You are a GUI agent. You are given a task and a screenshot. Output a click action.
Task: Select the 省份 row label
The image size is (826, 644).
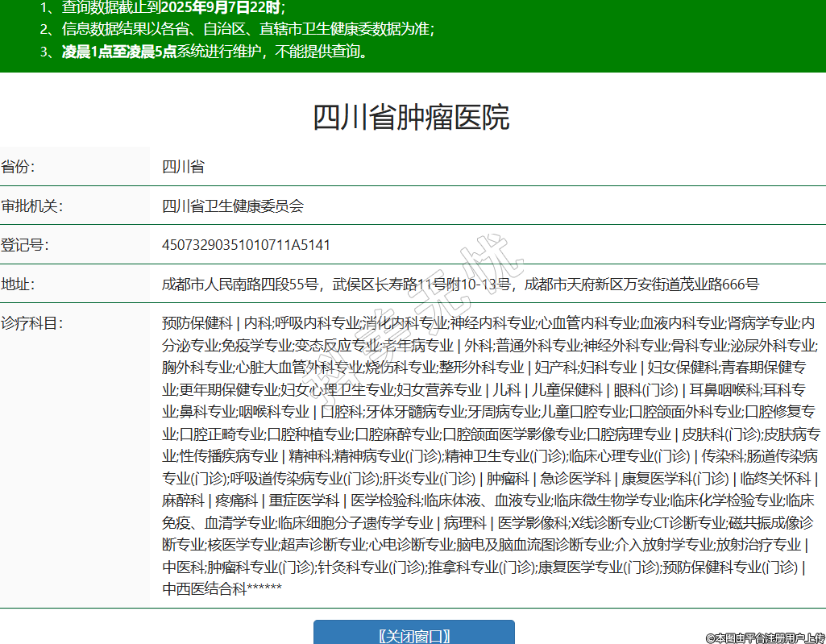click(x=19, y=167)
